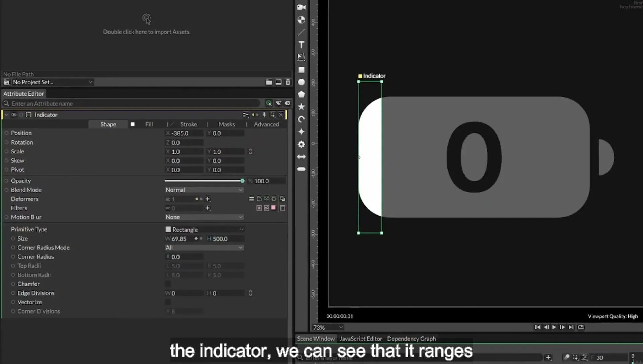
Task: Adjust the Opacity slider
Action: pyautogui.click(x=204, y=181)
